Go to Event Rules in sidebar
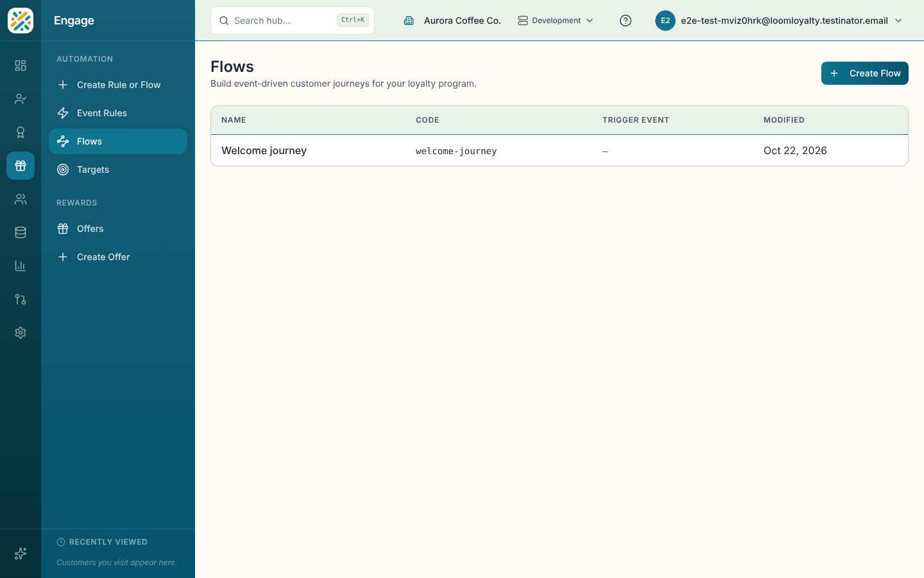Screen dimensions: 924x578 click(118, 113)
